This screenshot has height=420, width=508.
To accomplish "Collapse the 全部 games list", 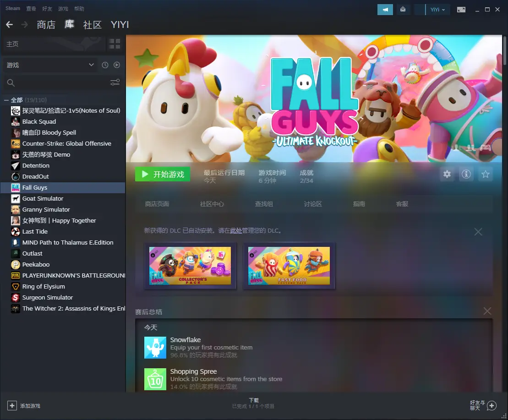I will tap(6, 100).
